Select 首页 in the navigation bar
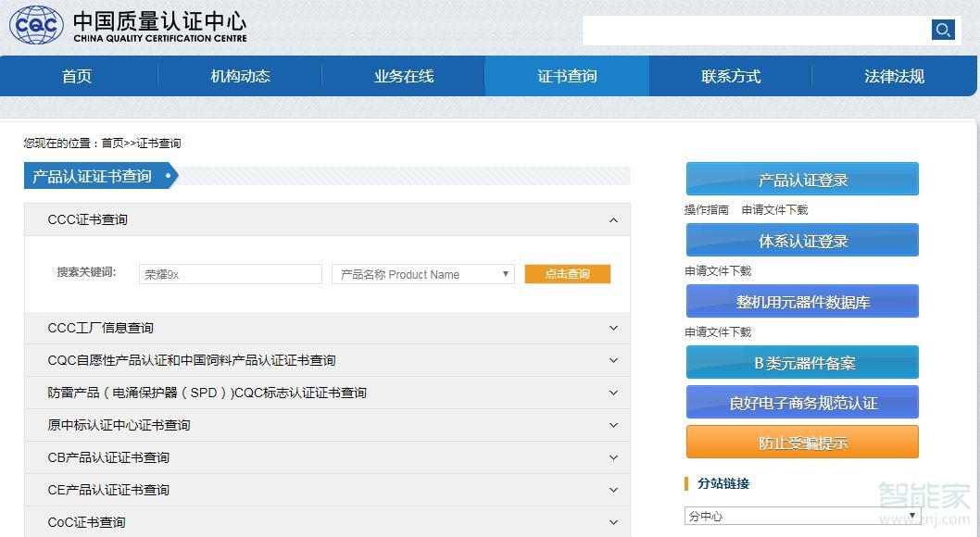Screen dimensions: 980x537 coord(77,76)
